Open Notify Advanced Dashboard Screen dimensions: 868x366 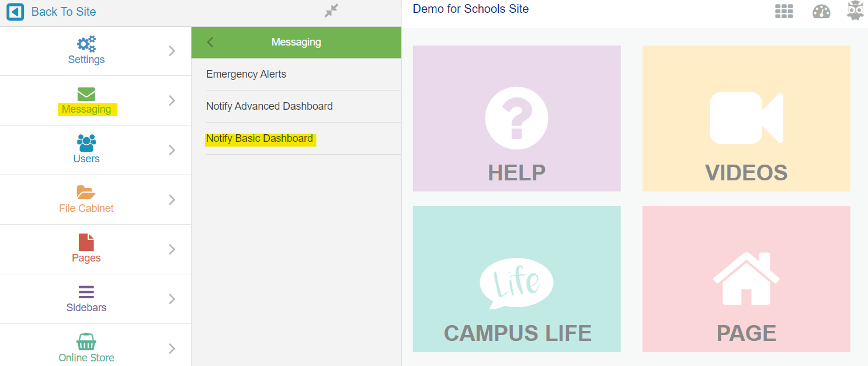pos(296,106)
